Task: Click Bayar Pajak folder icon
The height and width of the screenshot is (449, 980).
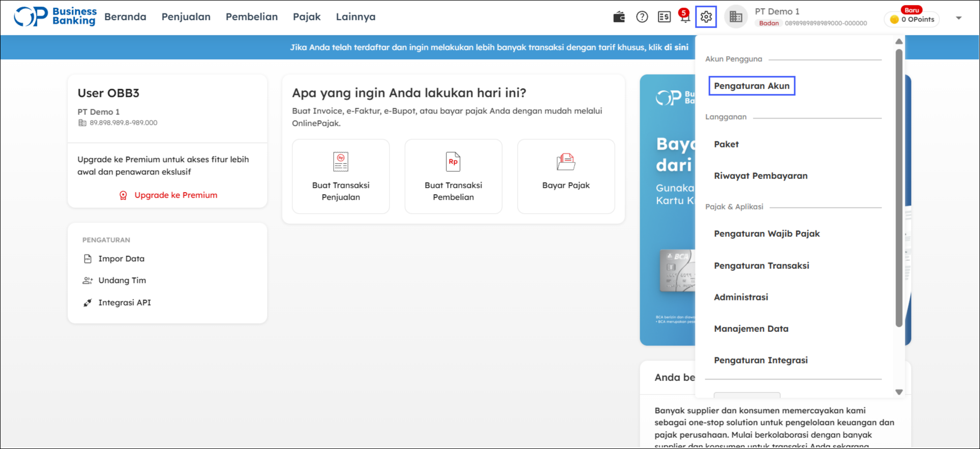Action: pyautogui.click(x=566, y=162)
